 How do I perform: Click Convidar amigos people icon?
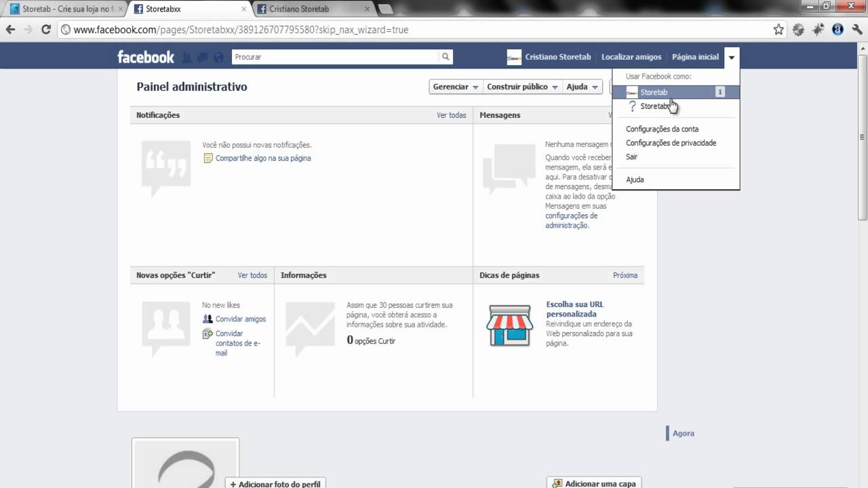point(208,319)
